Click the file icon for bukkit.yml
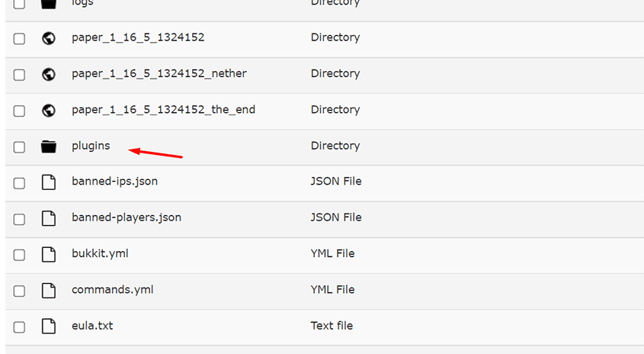This screenshot has width=644, height=354. pyautogui.click(x=49, y=255)
